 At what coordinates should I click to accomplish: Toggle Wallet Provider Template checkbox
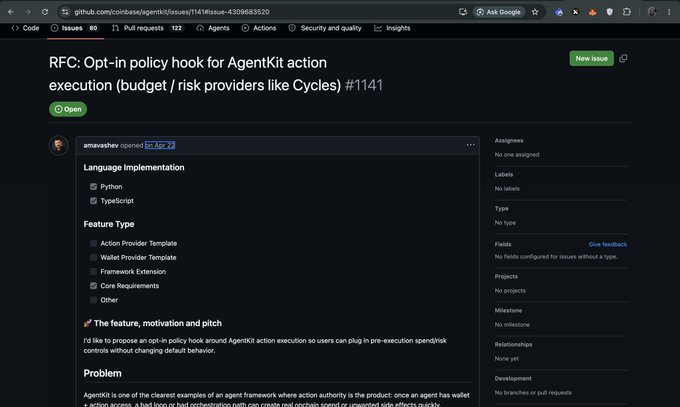93,257
